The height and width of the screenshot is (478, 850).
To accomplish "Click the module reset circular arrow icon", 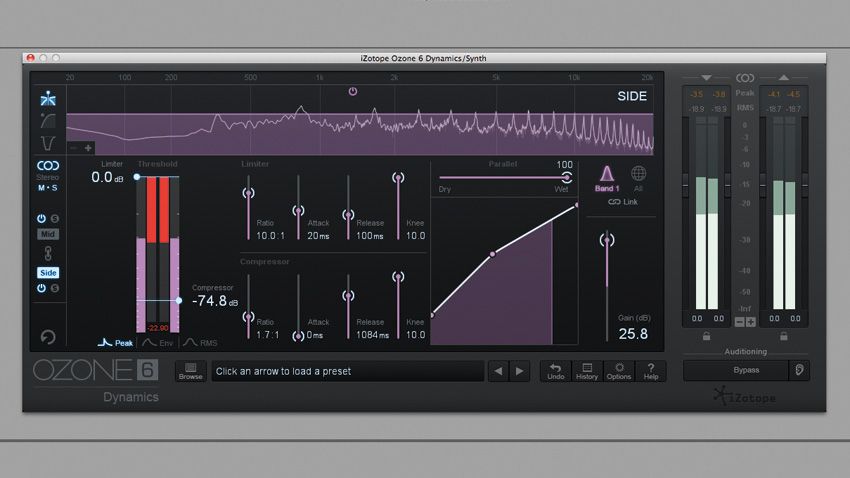I will point(48,337).
